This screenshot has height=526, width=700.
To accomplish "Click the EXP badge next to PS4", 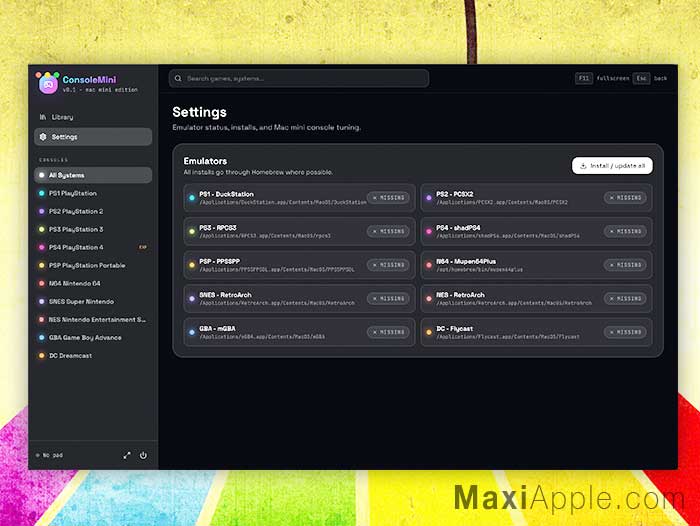I will [x=143, y=247].
